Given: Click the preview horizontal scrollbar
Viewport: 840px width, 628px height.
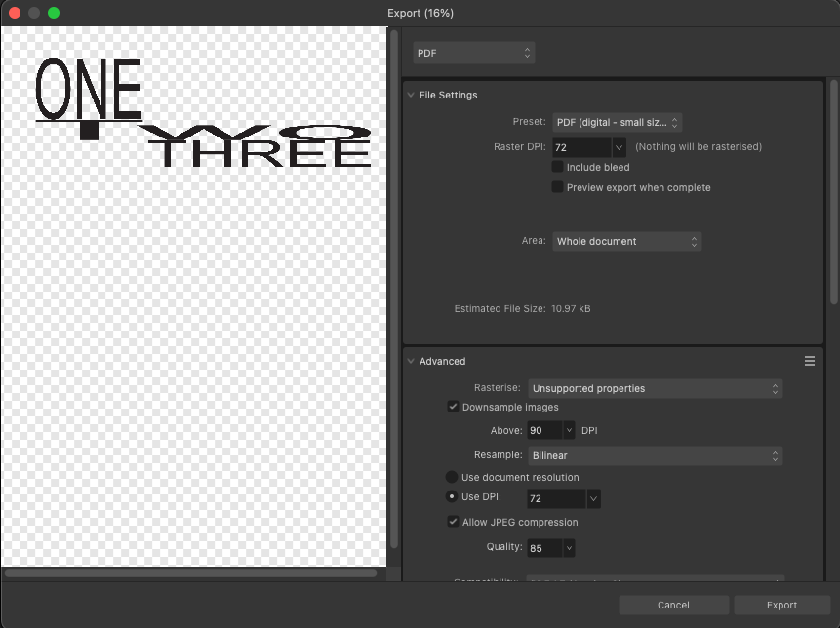Looking at the screenshot, I should pyautogui.click(x=190, y=573).
